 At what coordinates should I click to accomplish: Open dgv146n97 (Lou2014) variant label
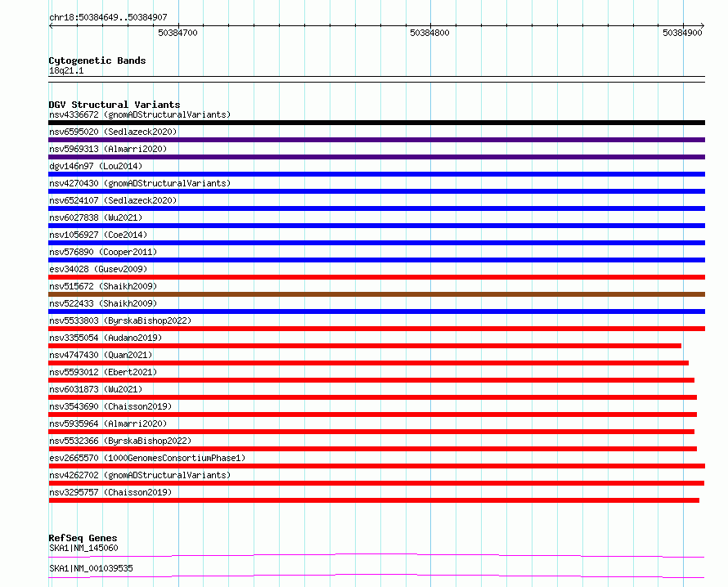point(96,166)
